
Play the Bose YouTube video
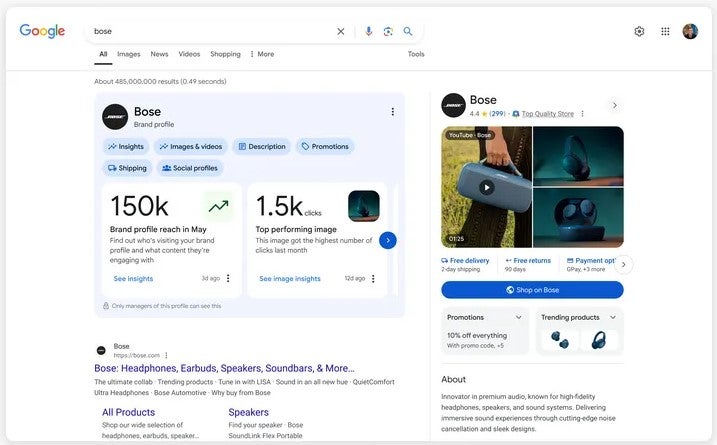point(486,187)
